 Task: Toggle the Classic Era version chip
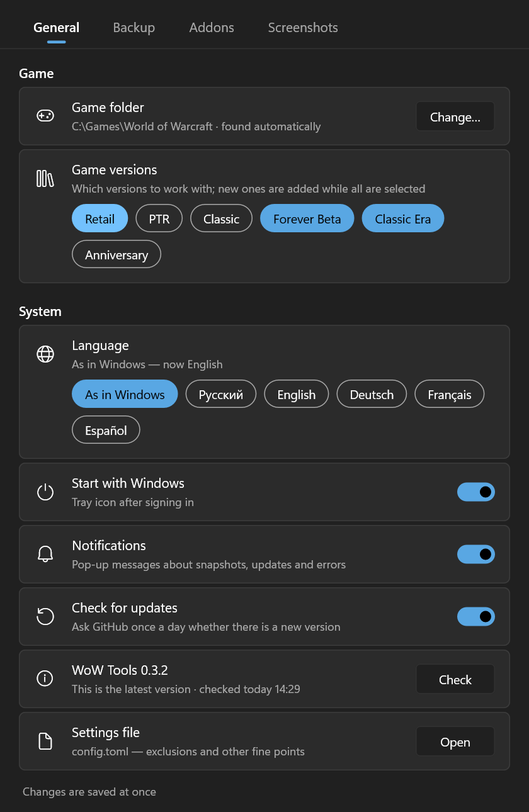403,219
